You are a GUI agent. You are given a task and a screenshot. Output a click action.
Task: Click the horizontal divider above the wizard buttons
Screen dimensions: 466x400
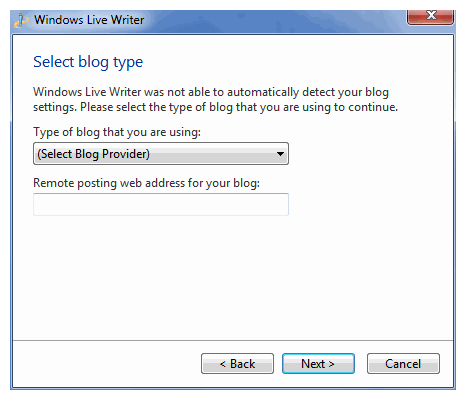pos(233,340)
